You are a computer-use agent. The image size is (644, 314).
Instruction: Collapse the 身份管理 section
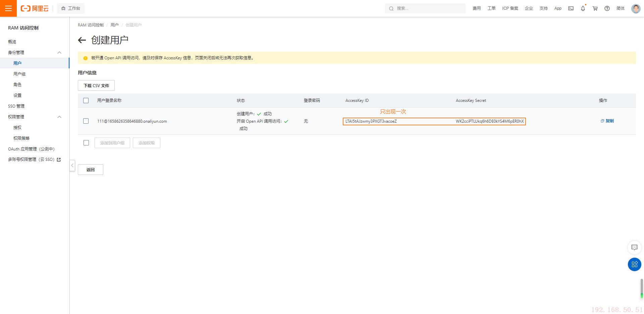click(59, 52)
